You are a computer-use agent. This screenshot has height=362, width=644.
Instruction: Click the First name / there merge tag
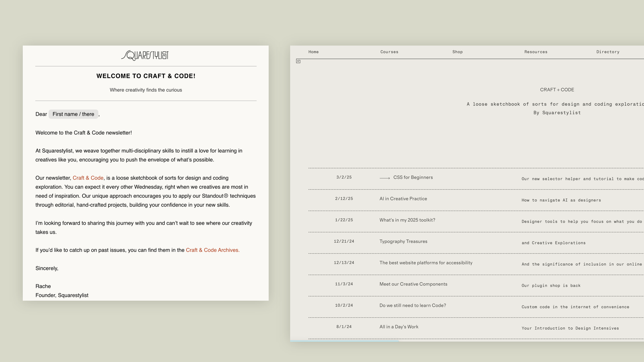tap(73, 114)
